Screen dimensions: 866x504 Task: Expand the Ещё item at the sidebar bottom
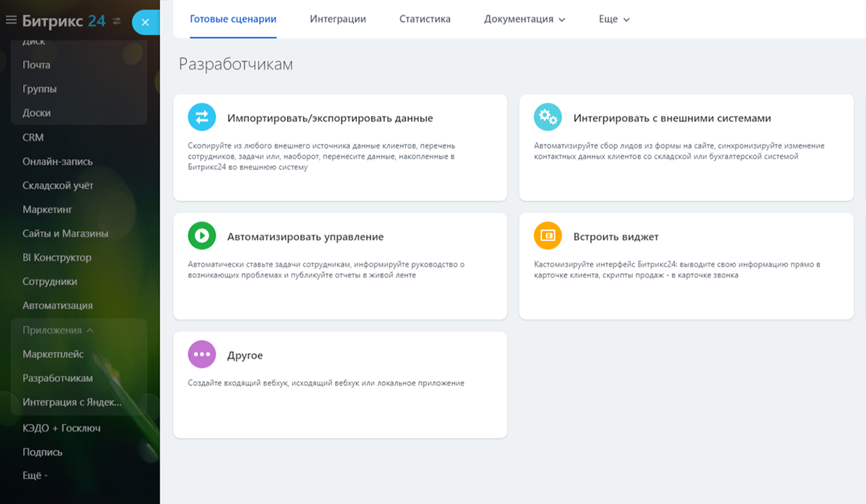click(x=35, y=476)
